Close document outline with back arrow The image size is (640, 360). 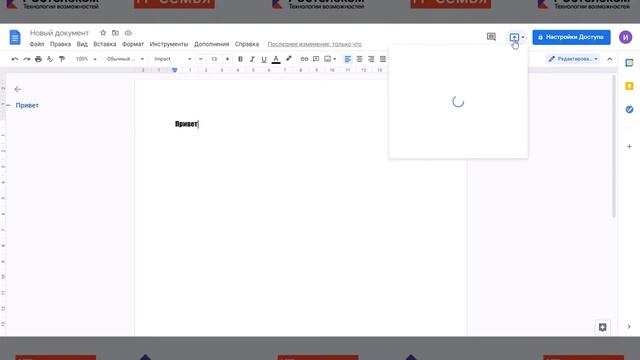click(x=18, y=89)
